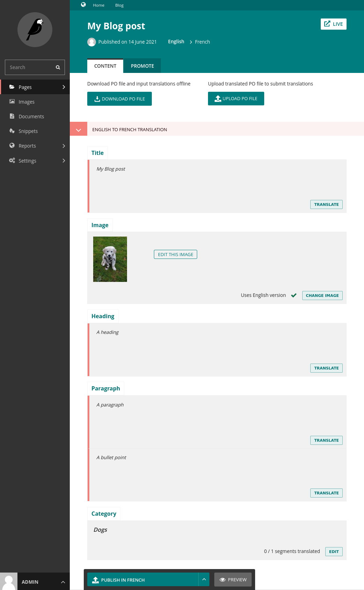This screenshot has width=364, height=590.
Task: Click the Reports globe icon
Action: click(12, 145)
